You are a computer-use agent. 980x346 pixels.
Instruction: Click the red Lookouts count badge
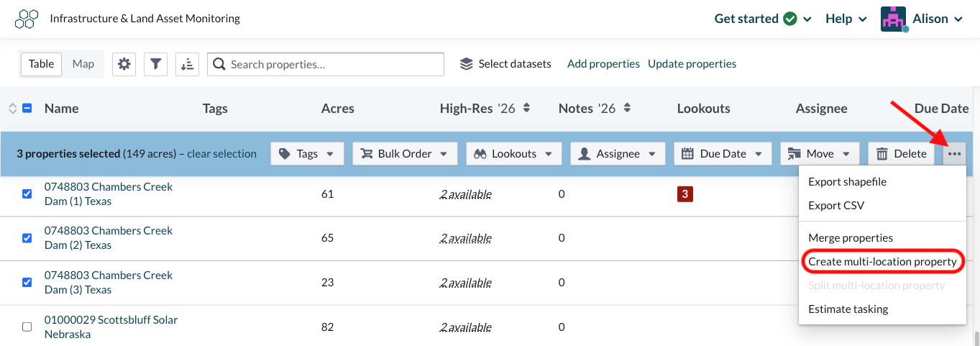[685, 194]
